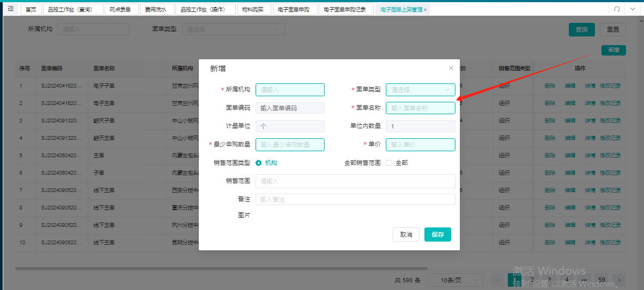Close the 电子面单上架管理 tab
The width and height of the screenshot is (644, 290).
(425, 9)
